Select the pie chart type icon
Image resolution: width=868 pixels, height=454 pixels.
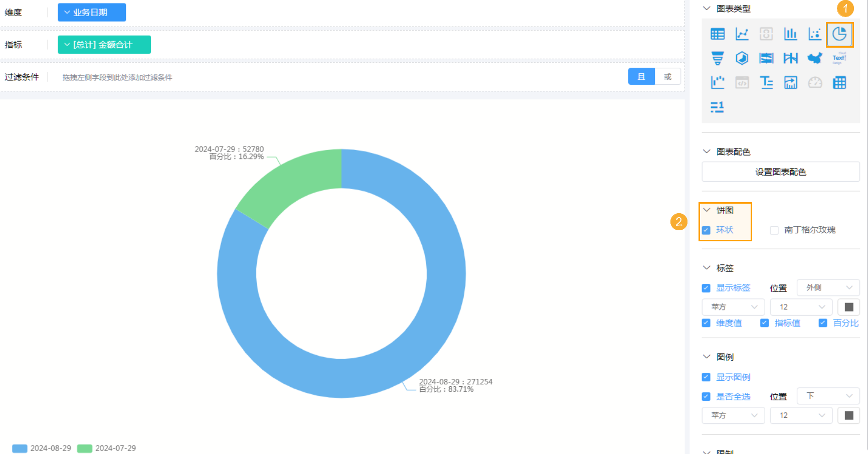pyautogui.click(x=839, y=34)
